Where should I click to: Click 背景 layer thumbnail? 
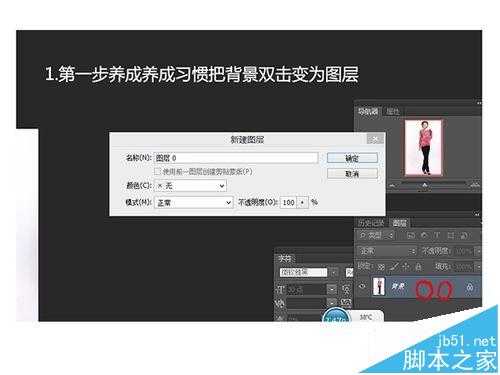tap(379, 286)
